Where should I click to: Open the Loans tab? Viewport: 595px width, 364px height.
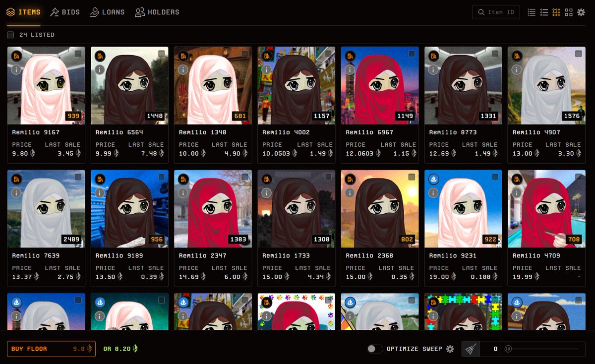click(x=107, y=12)
